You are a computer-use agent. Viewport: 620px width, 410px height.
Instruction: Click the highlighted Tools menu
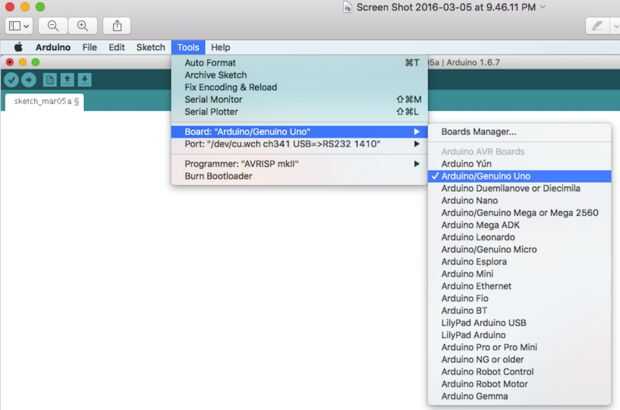pyautogui.click(x=188, y=47)
